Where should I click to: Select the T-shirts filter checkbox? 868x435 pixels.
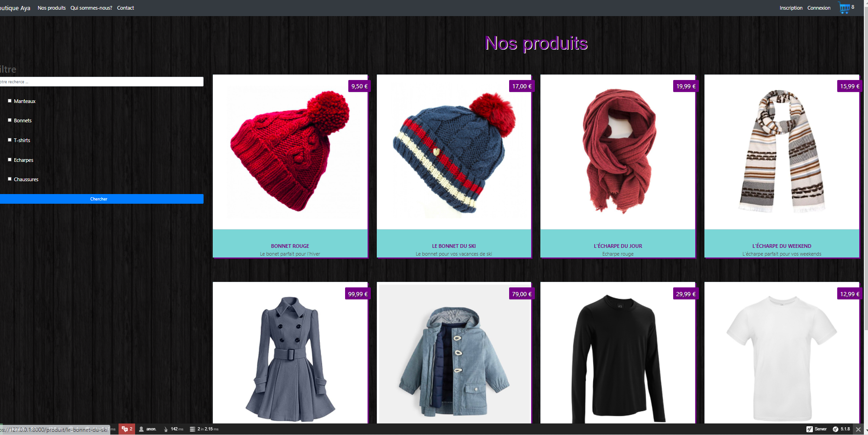[x=10, y=140]
